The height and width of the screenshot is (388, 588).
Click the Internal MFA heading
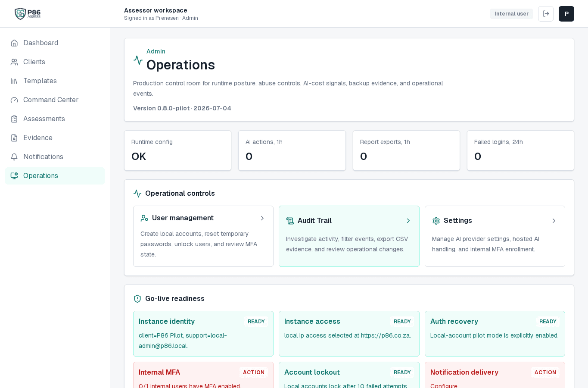tap(159, 372)
